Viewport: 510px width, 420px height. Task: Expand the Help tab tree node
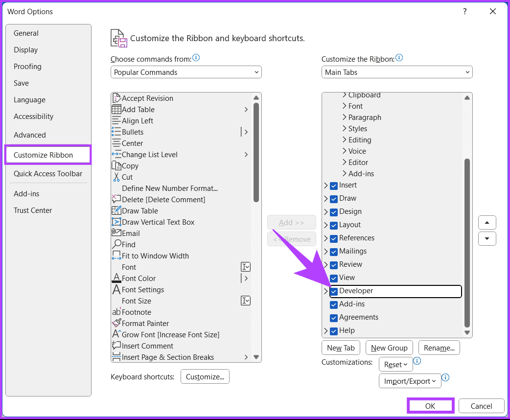[x=326, y=331]
